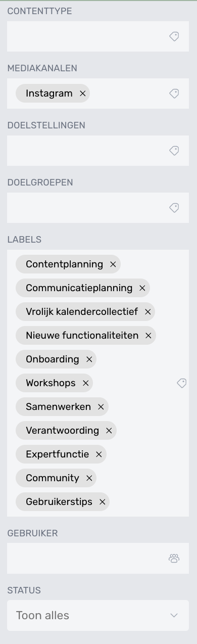The width and height of the screenshot is (197, 644).
Task: Remove the Nieuwe functionaliteiten label
Action: coord(148,336)
